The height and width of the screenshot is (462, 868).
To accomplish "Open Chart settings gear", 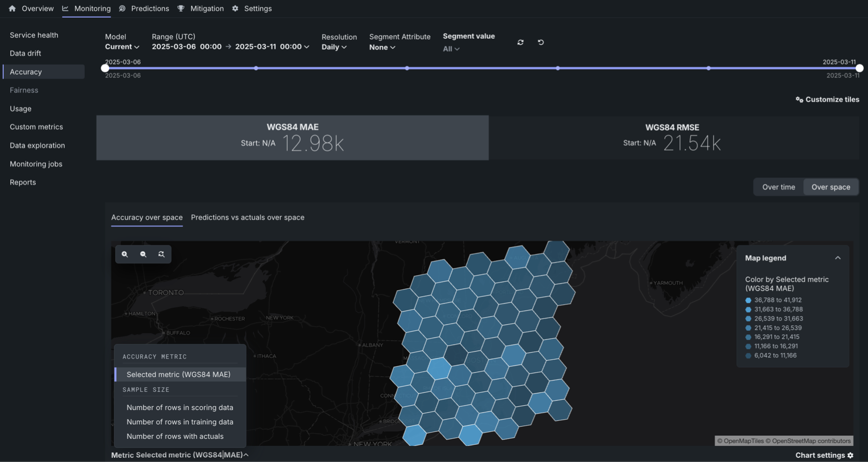I will coord(850,455).
